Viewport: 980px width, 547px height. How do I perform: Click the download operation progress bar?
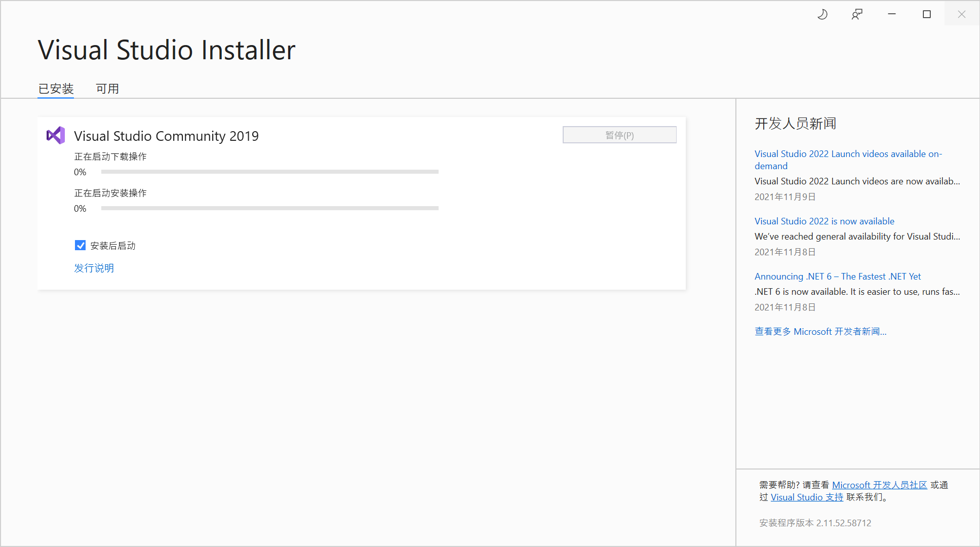tap(269, 172)
